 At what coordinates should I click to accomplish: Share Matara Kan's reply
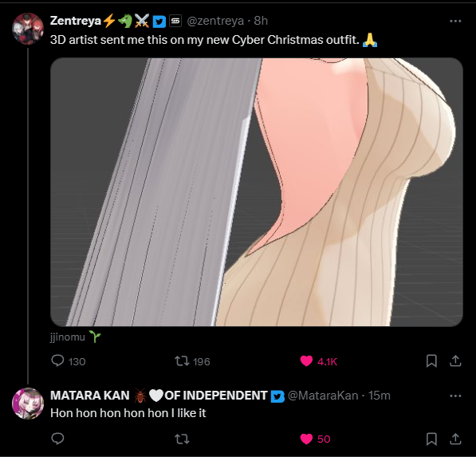455,439
